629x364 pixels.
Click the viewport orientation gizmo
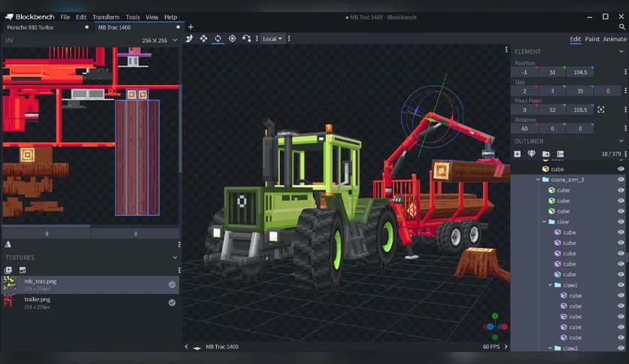click(x=495, y=326)
